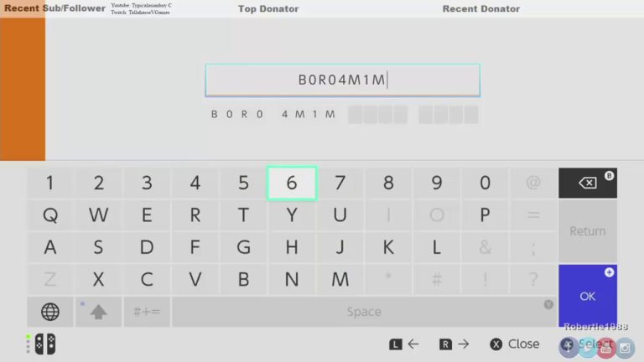
Task: Move cursor right with R arrow
Action: pos(454,344)
